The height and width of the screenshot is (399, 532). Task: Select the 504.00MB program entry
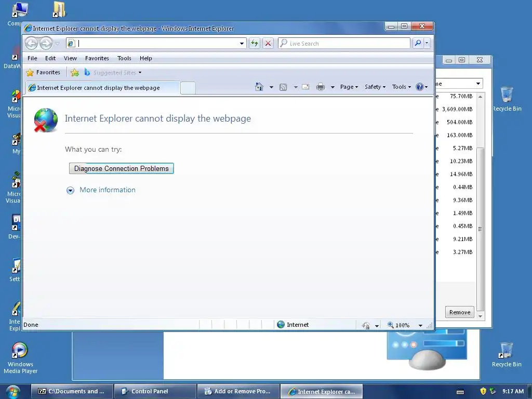point(455,122)
